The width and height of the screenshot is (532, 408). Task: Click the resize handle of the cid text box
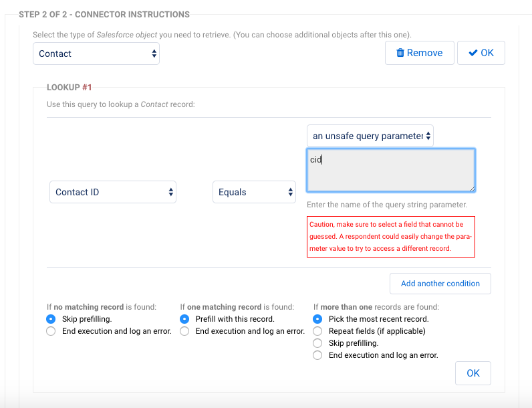pos(472,189)
